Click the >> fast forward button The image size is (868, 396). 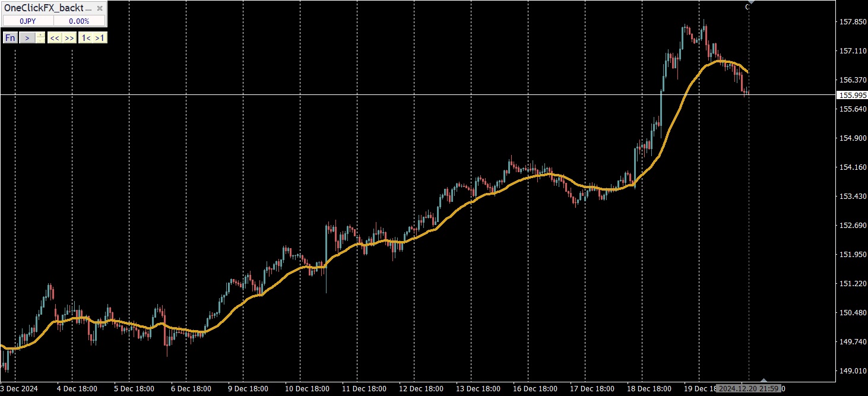point(69,38)
